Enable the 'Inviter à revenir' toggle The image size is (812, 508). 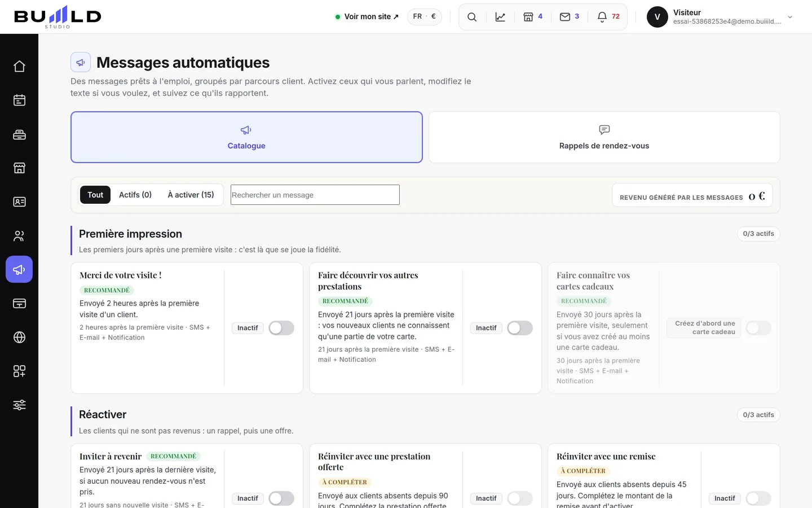point(281,498)
